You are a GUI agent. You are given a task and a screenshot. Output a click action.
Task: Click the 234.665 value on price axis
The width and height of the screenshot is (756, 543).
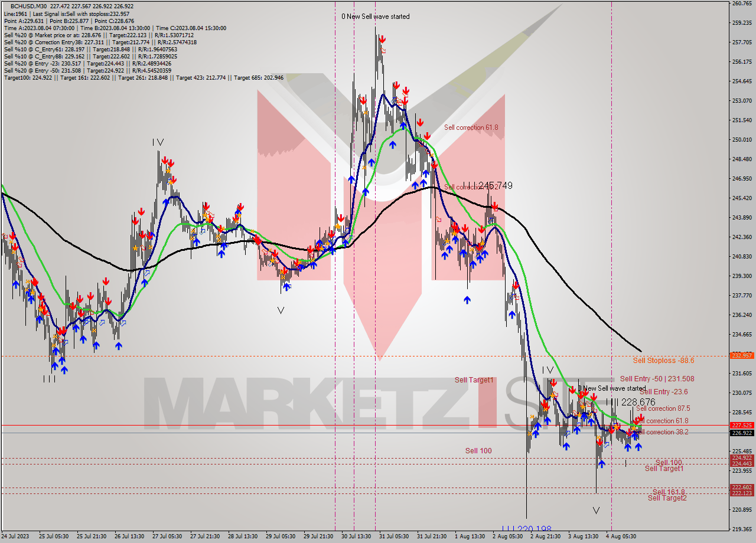(x=742, y=334)
